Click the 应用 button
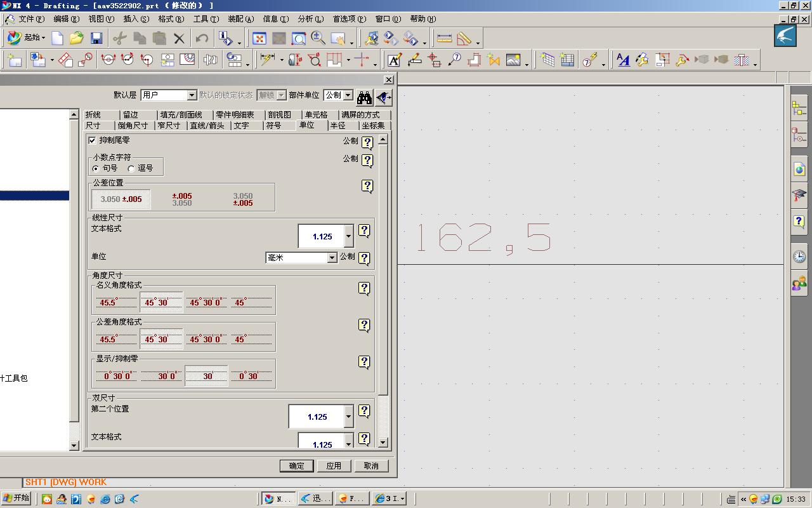The height and width of the screenshot is (508, 812). click(334, 465)
